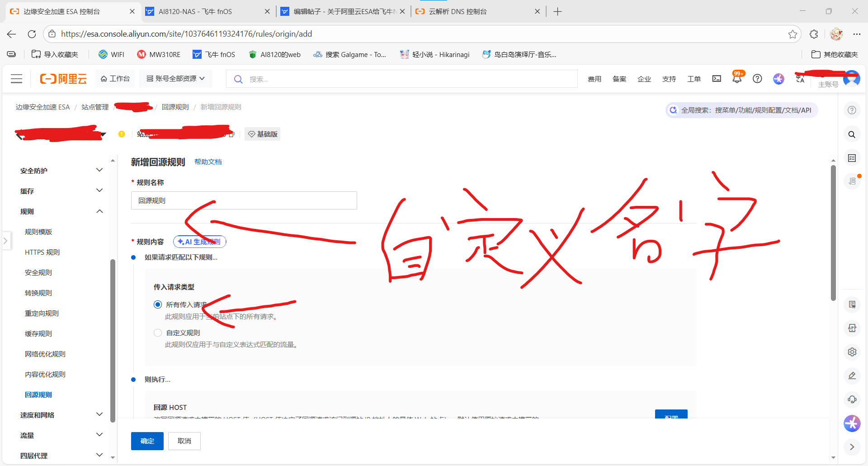This screenshot has width=868, height=466.
Task: Open the Cloud Shell terminal icon
Action: coord(717,78)
